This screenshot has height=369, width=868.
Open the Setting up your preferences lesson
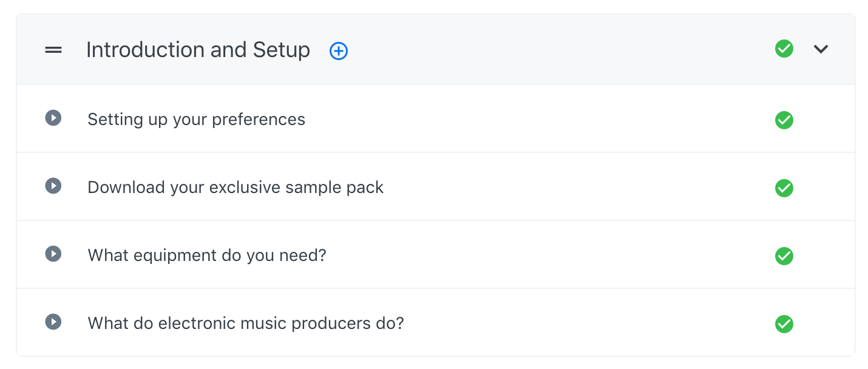196,120
